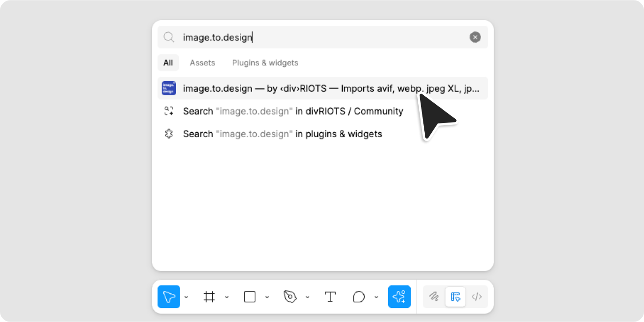The height and width of the screenshot is (322, 644).
Task: Select the Frame tool
Action: [x=209, y=297]
